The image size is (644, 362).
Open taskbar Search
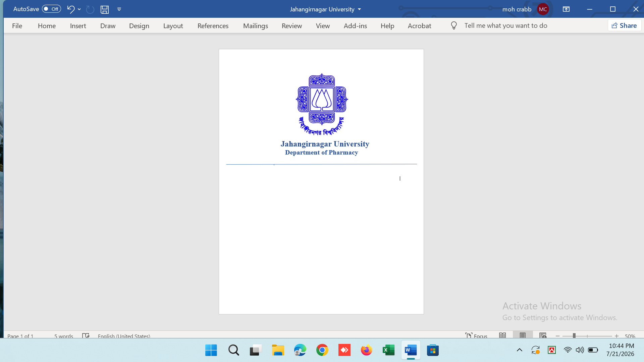[233, 350]
